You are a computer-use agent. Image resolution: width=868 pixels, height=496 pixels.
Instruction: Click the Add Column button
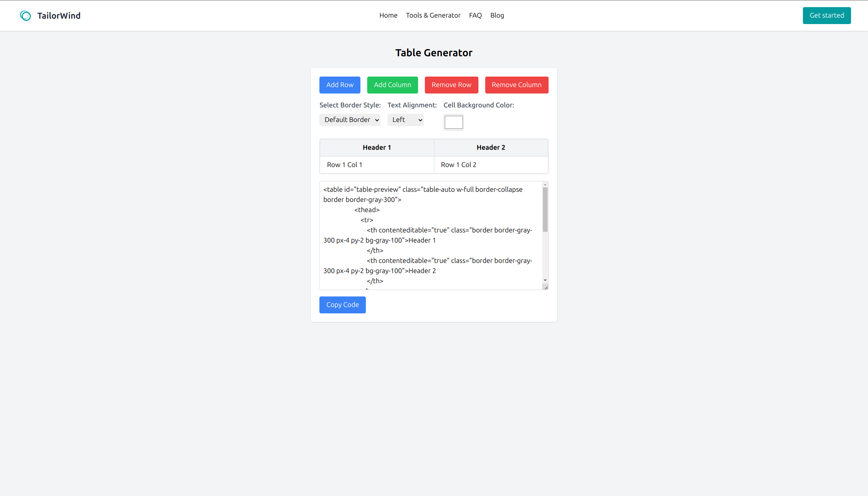click(393, 85)
